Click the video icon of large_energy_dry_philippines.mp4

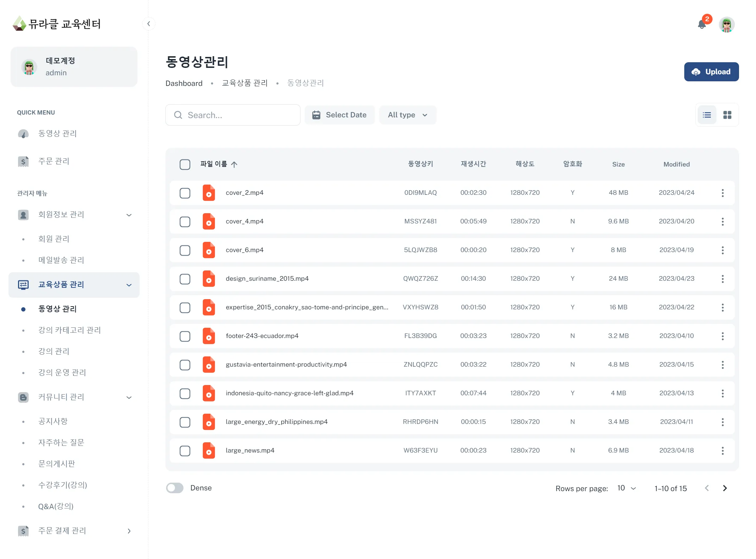pyautogui.click(x=209, y=422)
